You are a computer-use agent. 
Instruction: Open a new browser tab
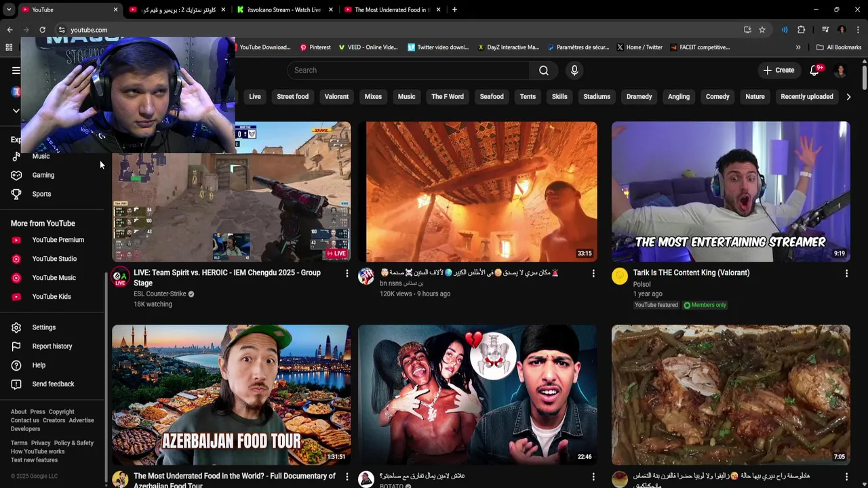(454, 9)
